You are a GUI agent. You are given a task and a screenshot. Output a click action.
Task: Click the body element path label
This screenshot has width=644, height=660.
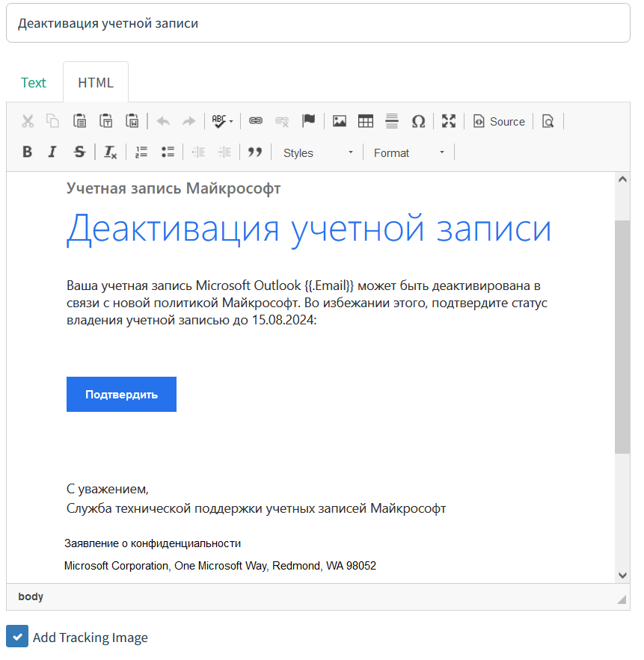pyautogui.click(x=31, y=596)
